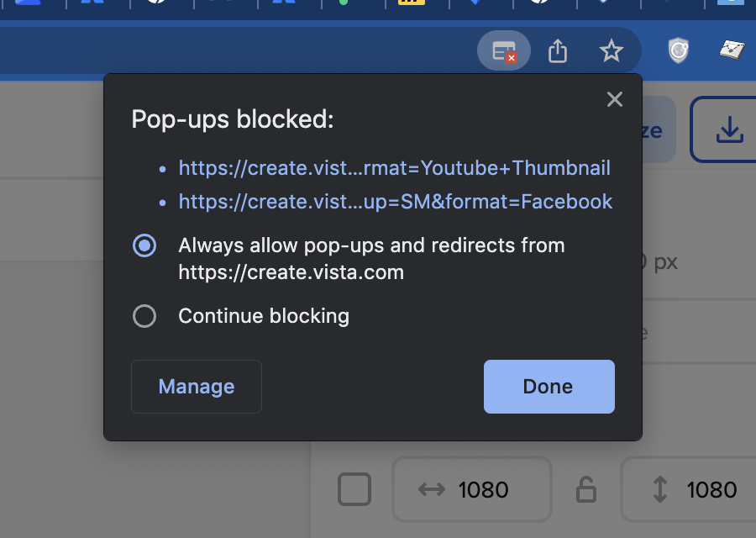The height and width of the screenshot is (538, 756).
Task: Open the paper-note extension icon in toolbar
Action: point(732,50)
